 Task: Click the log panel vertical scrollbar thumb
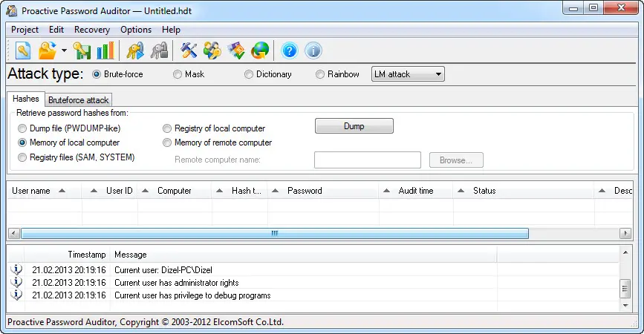(x=625, y=289)
